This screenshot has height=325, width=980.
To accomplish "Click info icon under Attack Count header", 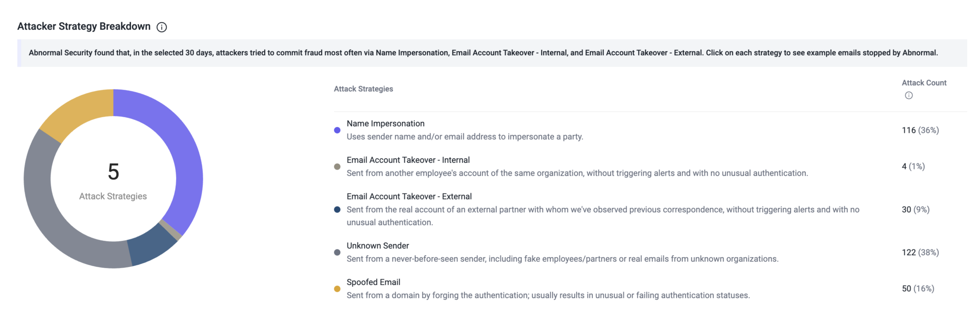I will (x=909, y=96).
